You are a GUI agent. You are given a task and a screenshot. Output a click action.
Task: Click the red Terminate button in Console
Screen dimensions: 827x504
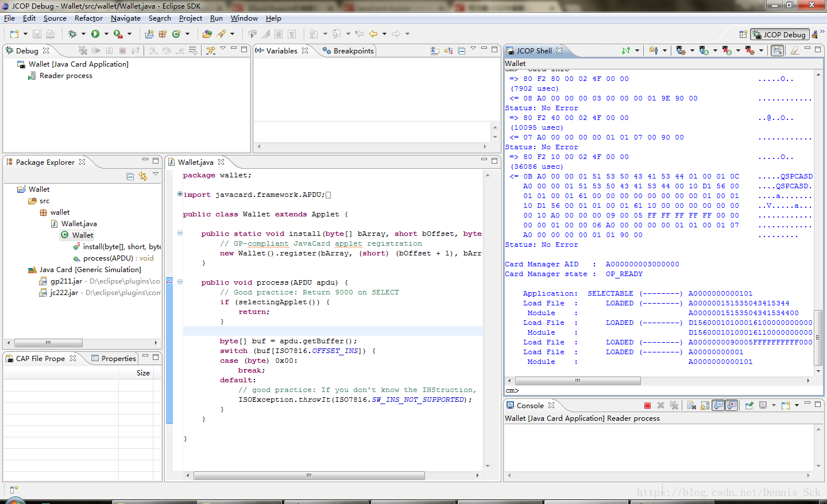tap(647, 405)
